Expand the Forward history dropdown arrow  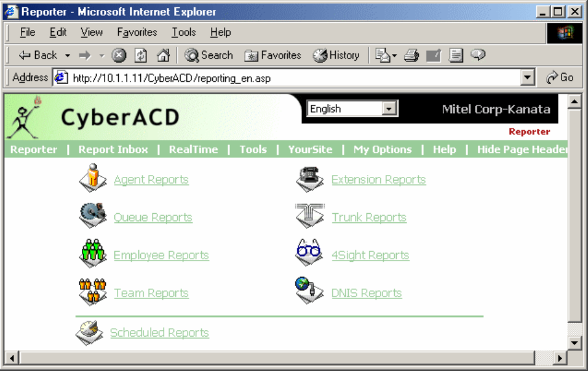click(x=101, y=56)
